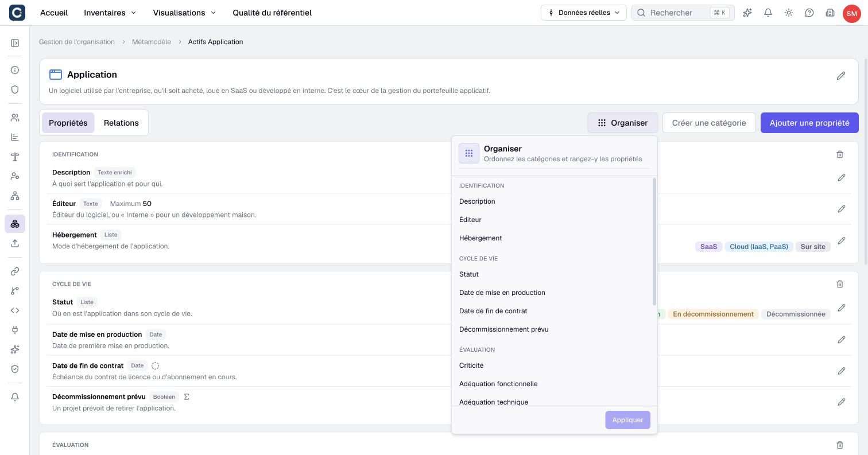Edit the Hébergement property pencil icon
Viewport: 868px width, 455px height.
click(x=842, y=240)
